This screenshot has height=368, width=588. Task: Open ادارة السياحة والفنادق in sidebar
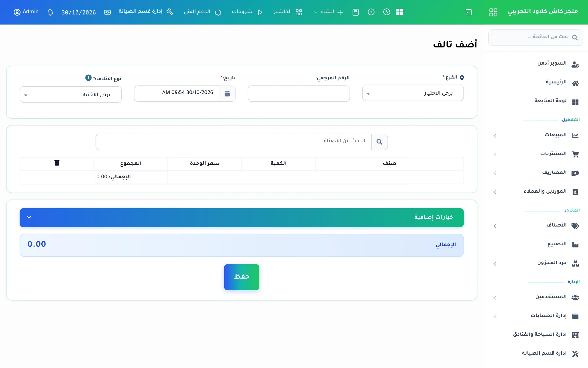546,334
